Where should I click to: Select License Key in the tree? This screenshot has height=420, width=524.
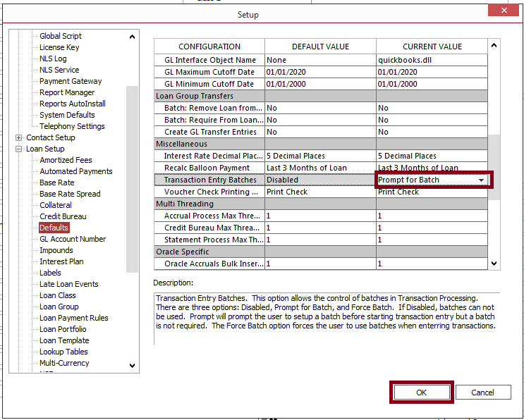59,47
